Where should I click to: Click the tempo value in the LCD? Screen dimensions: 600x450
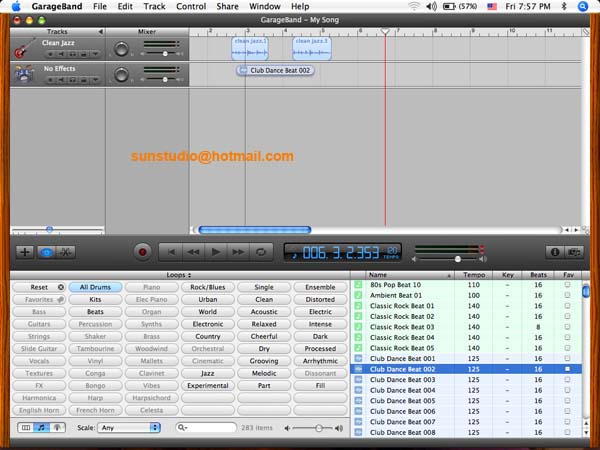click(392, 251)
